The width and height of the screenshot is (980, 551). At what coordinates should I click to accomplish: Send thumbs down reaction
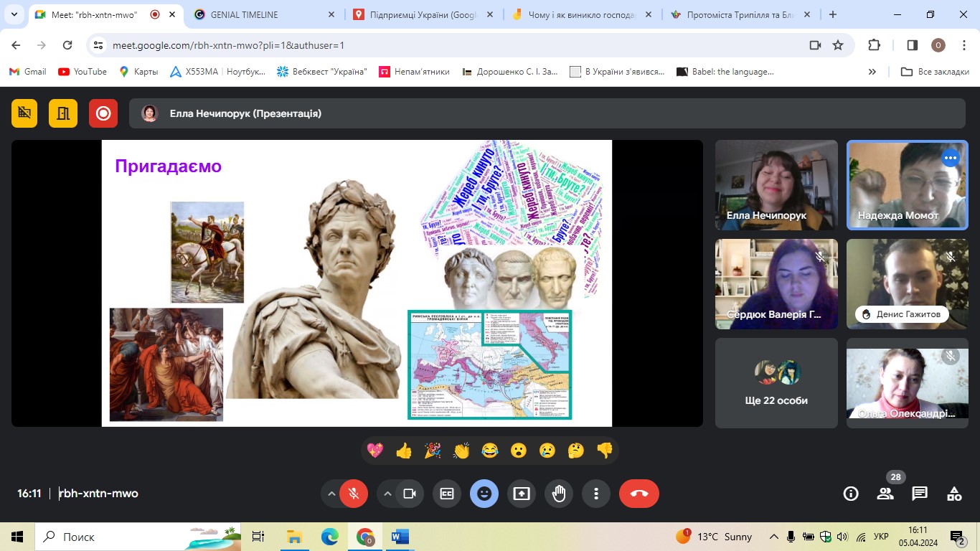(x=605, y=451)
